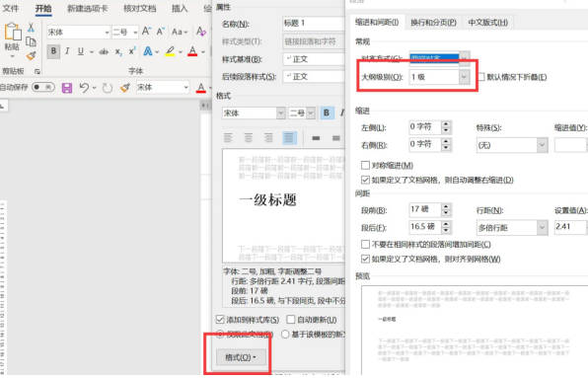Open ribbon font size dropdown

pyautogui.click(x=135, y=33)
